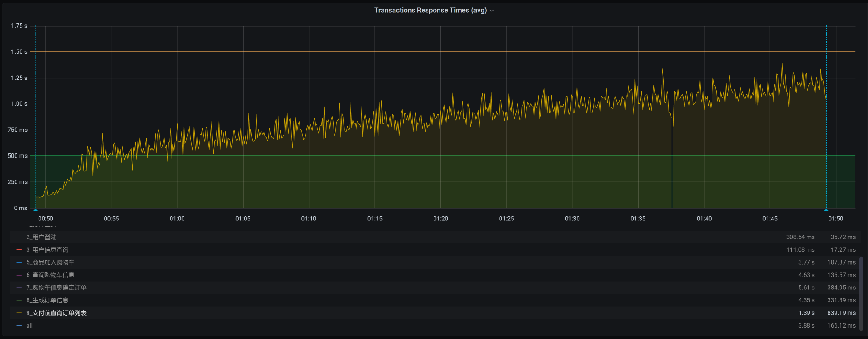
Task: Click the left blue annotation marker on time axis
Action: point(36,210)
